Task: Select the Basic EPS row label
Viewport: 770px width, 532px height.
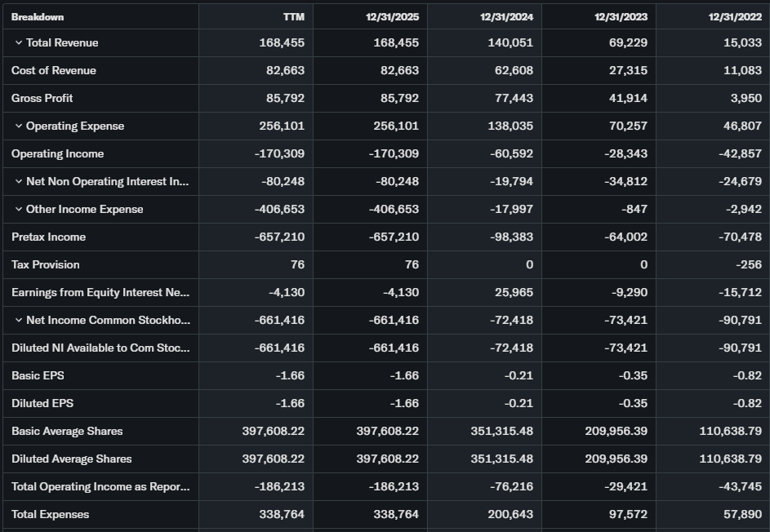Action: click(x=38, y=375)
